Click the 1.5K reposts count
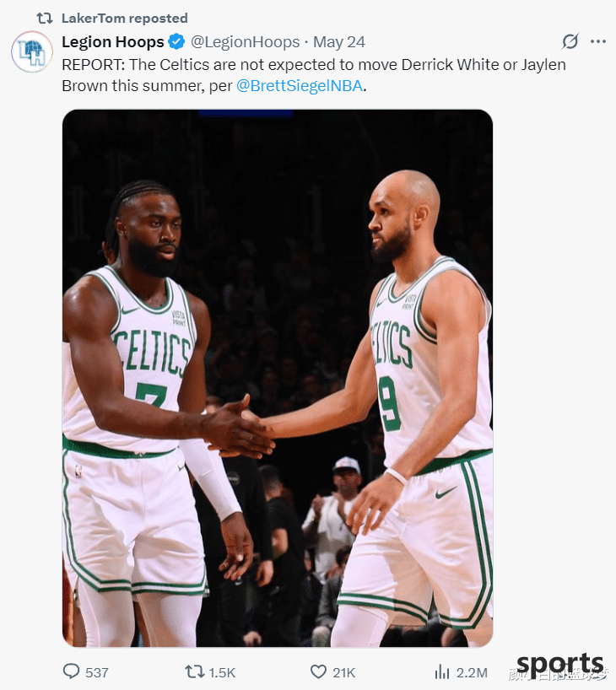The height and width of the screenshot is (690, 616). [x=223, y=672]
